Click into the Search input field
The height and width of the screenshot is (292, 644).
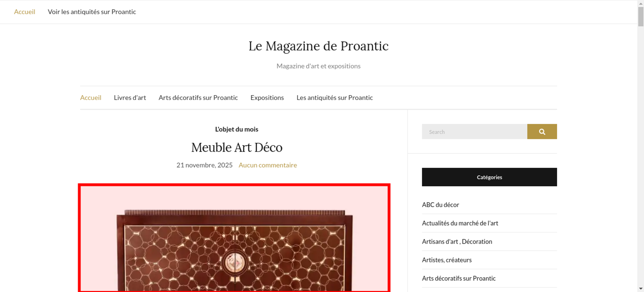474,132
